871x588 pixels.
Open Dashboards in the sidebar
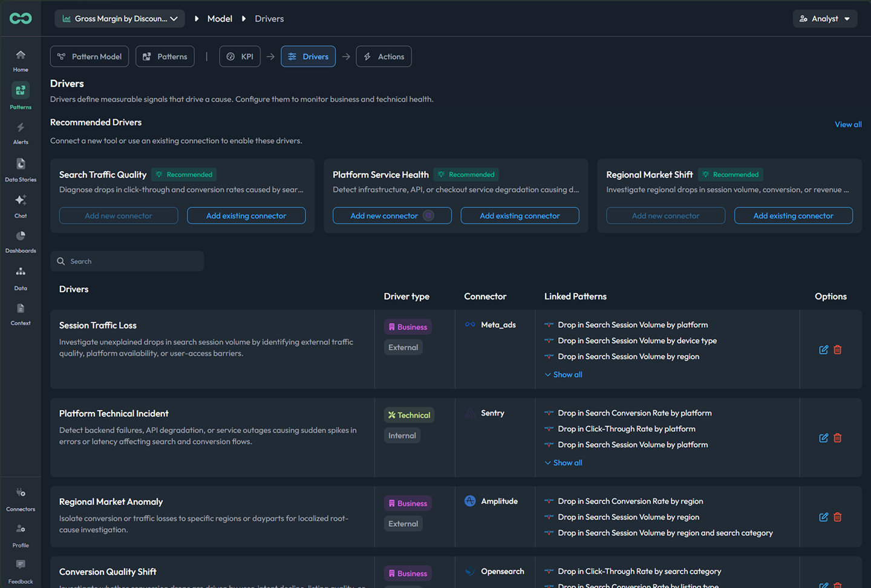pyautogui.click(x=21, y=242)
